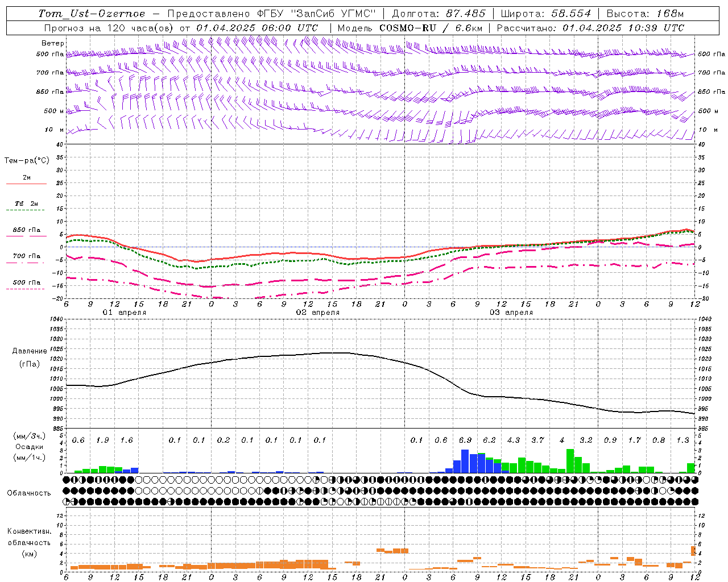Screen dimensions: 728x582
Task: Select forecast start "01.04.2025 06:00 UTC"
Action: click(257, 28)
